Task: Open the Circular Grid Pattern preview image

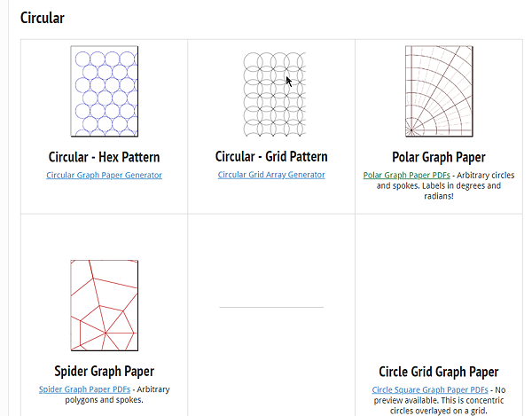Action: 270,92
